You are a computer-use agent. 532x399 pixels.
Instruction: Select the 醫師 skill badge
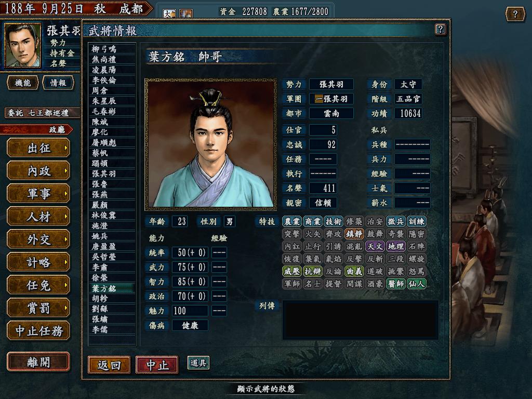click(396, 284)
